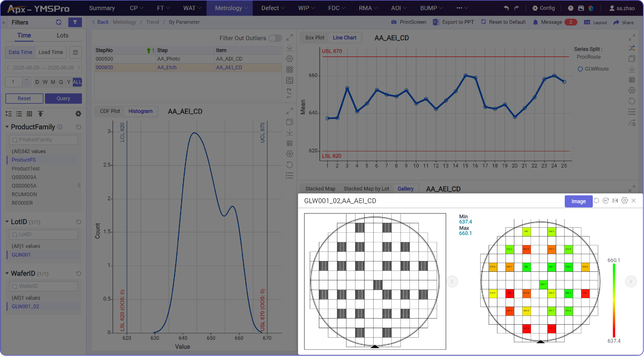Viewport: 644px width, 356px height.
Task: Collapse the WaferID filter section
Action: (x=7, y=273)
